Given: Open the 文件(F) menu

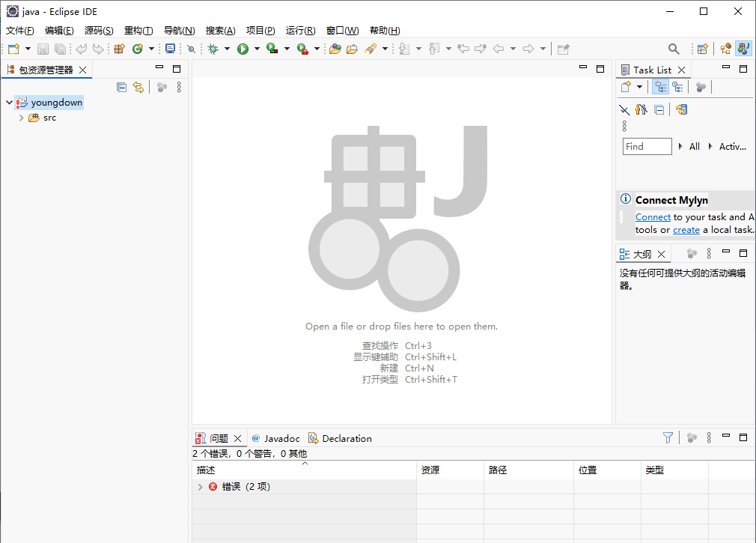Looking at the screenshot, I should click(x=19, y=31).
